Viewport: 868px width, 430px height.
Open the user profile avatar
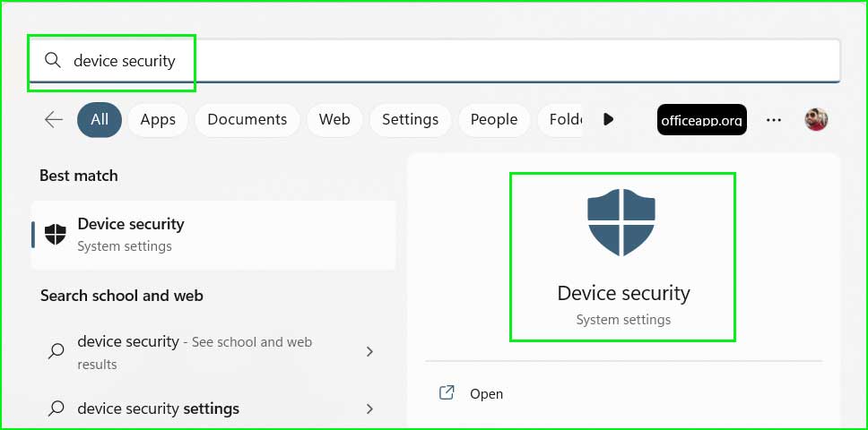(816, 119)
